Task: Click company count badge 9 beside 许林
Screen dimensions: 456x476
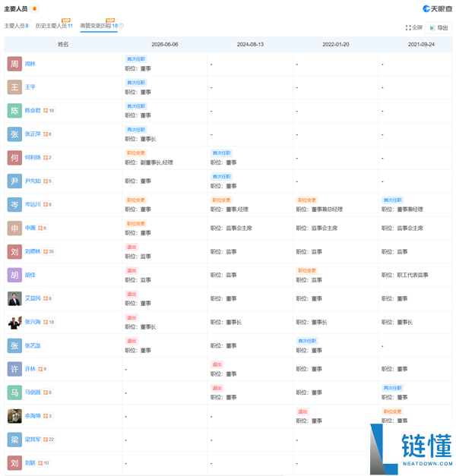Action: click(43, 369)
